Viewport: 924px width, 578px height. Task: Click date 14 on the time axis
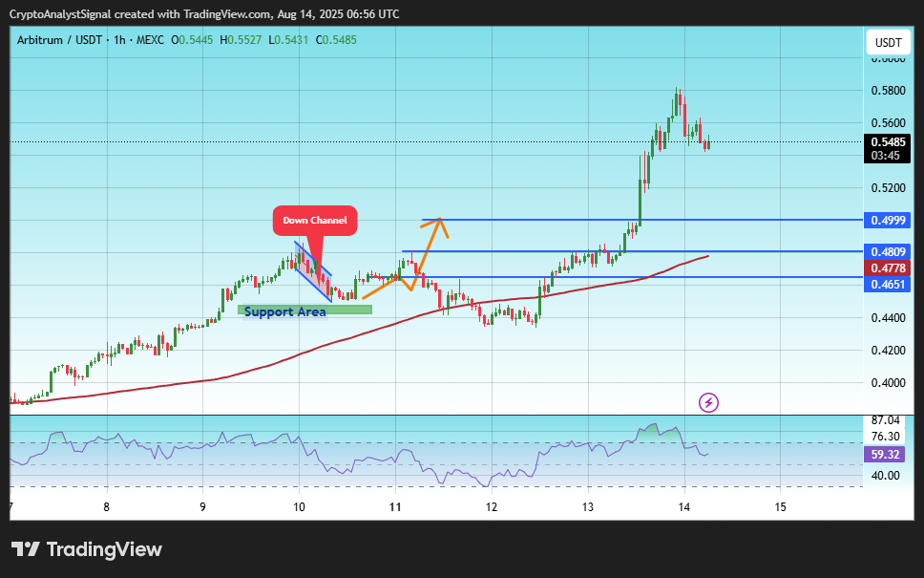(684, 507)
